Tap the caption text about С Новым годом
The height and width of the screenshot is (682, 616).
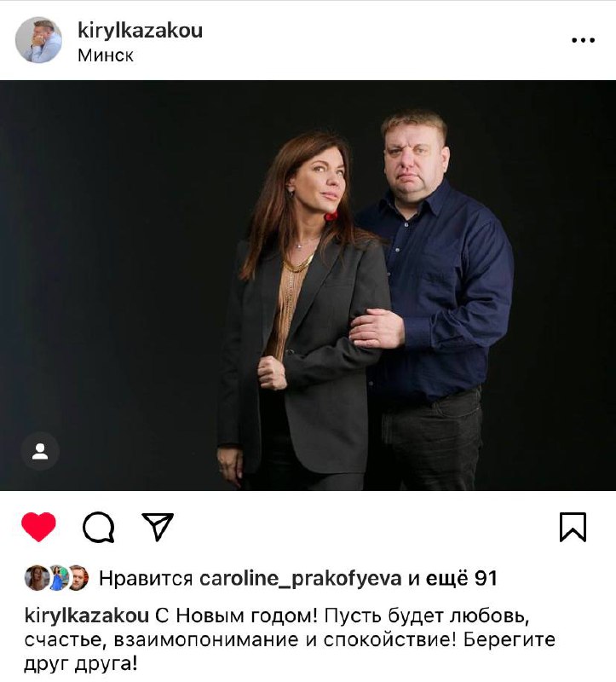[x=290, y=640]
